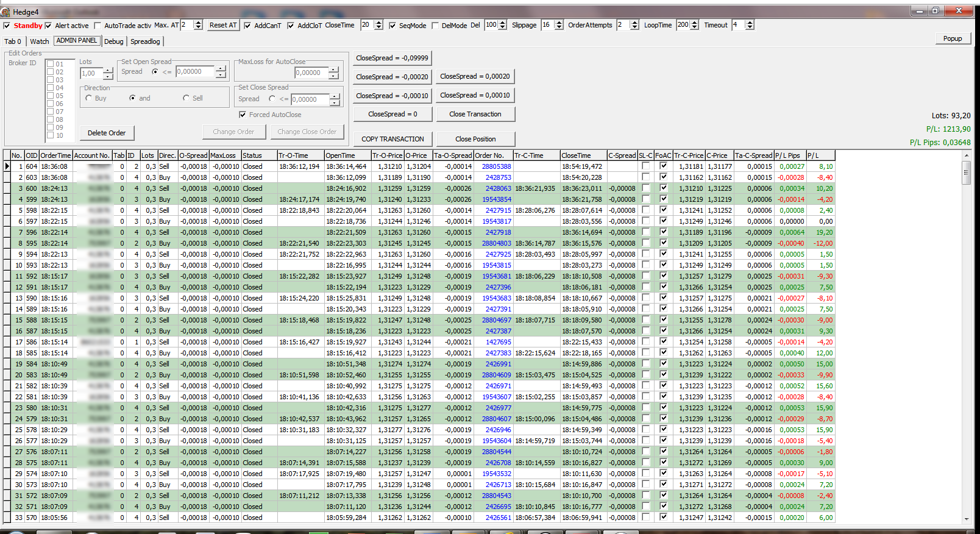Viewport: 980px width, 534px height.
Task: Click the CloseSpread = -0,00010 button
Action: pos(392,96)
